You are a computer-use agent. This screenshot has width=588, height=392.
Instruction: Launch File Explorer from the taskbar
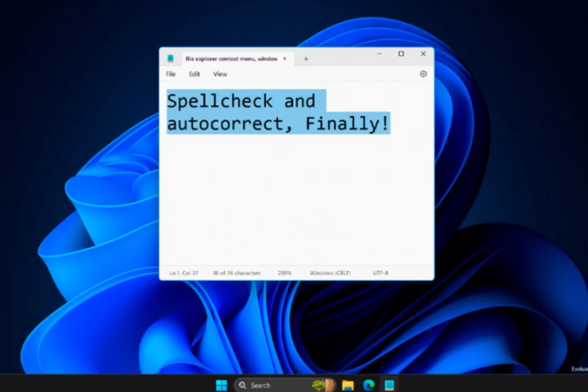pyautogui.click(x=347, y=385)
